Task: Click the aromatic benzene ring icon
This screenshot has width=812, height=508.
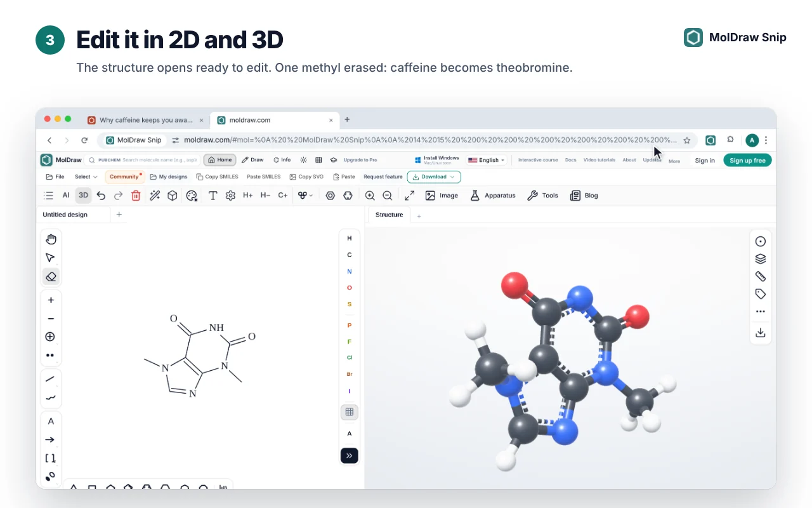Action: click(x=331, y=196)
